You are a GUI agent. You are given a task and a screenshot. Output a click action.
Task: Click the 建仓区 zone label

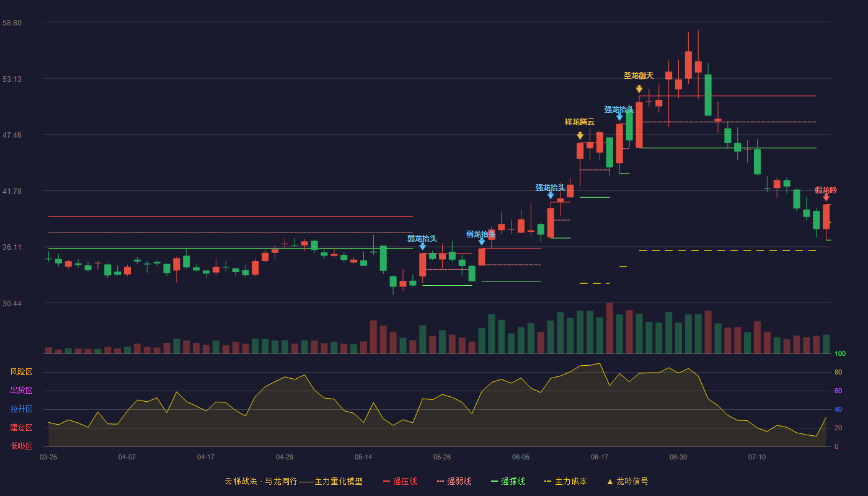pyautogui.click(x=21, y=428)
